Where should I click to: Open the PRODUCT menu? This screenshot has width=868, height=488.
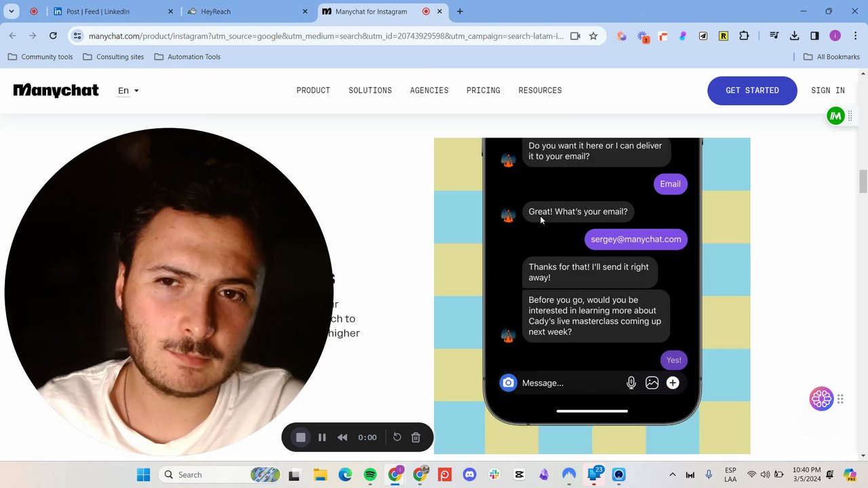pos(313,90)
